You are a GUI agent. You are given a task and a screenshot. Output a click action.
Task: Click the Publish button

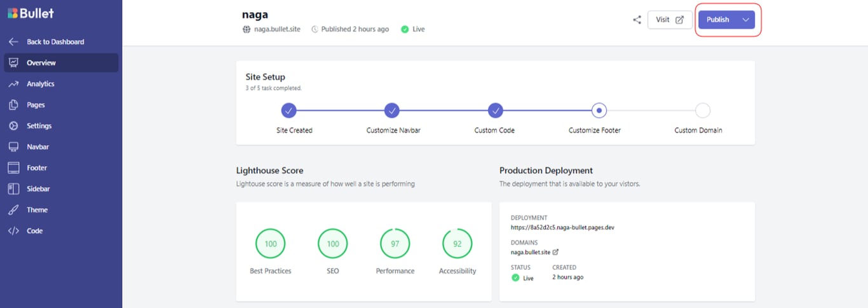pos(718,20)
